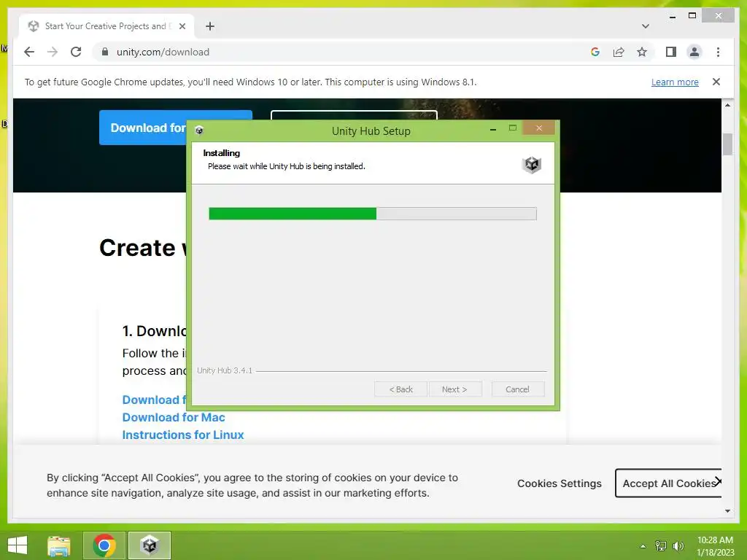Open Cookies Settings
This screenshot has width=747, height=560.
560,483
